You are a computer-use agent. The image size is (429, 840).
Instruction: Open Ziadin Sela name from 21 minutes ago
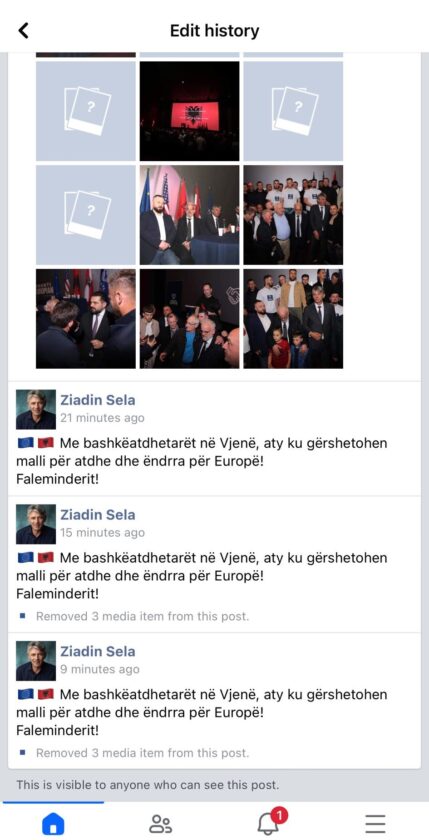(x=97, y=400)
